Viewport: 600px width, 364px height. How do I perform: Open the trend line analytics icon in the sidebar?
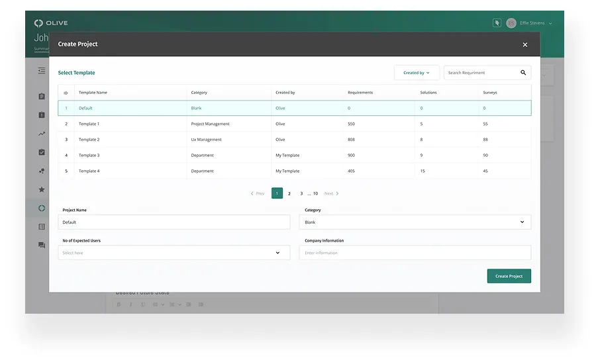[x=42, y=134]
